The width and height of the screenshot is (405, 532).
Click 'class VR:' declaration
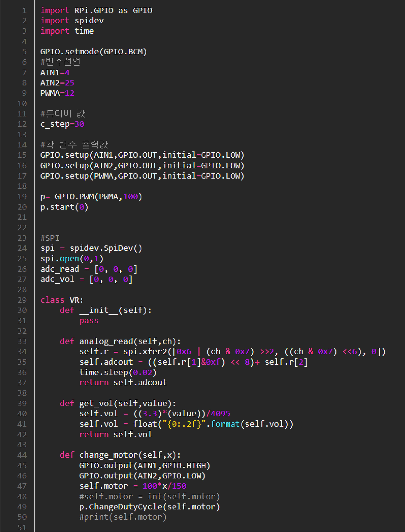62,300
